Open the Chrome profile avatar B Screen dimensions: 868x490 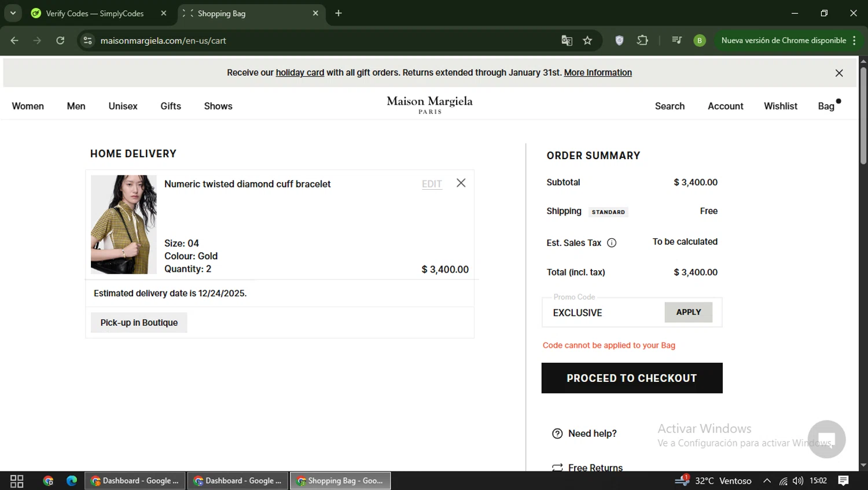[700, 40]
